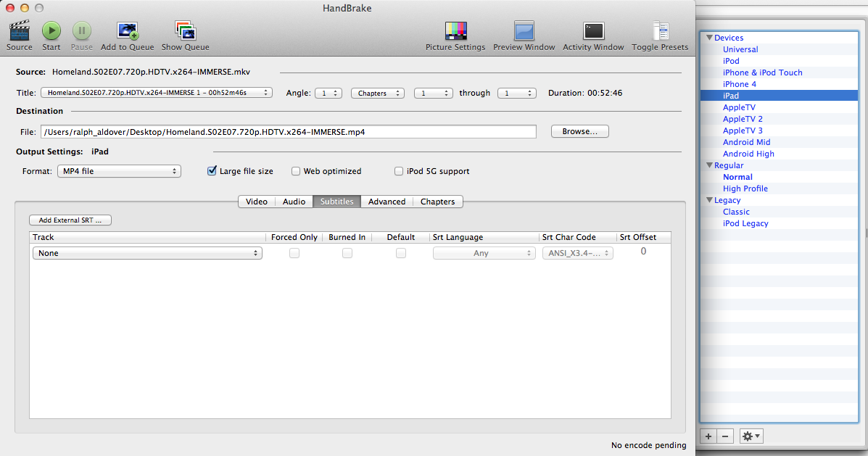Select the AppleTV preset

(x=739, y=107)
